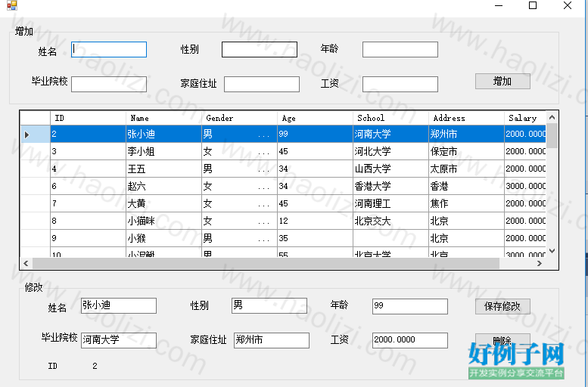588x387 pixels.
Task: Open gender ellipsis in 李小姐 row
Action: (x=263, y=153)
